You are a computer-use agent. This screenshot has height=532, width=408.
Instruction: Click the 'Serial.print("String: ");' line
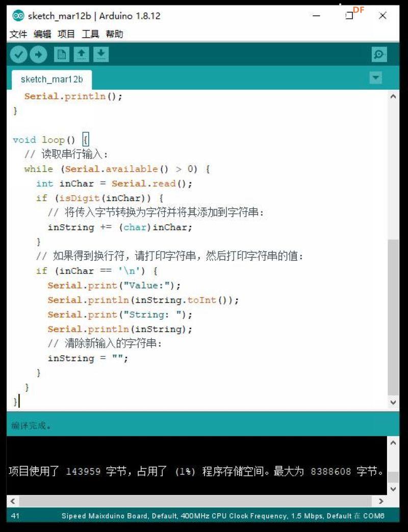click(120, 314)
